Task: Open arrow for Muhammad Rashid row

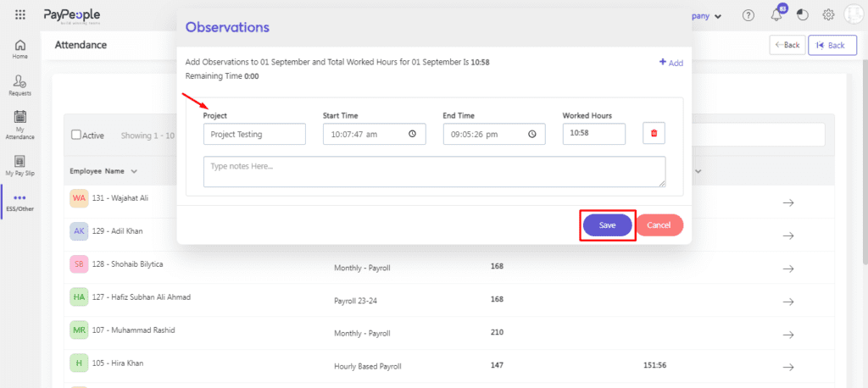Action: [788, 335]
